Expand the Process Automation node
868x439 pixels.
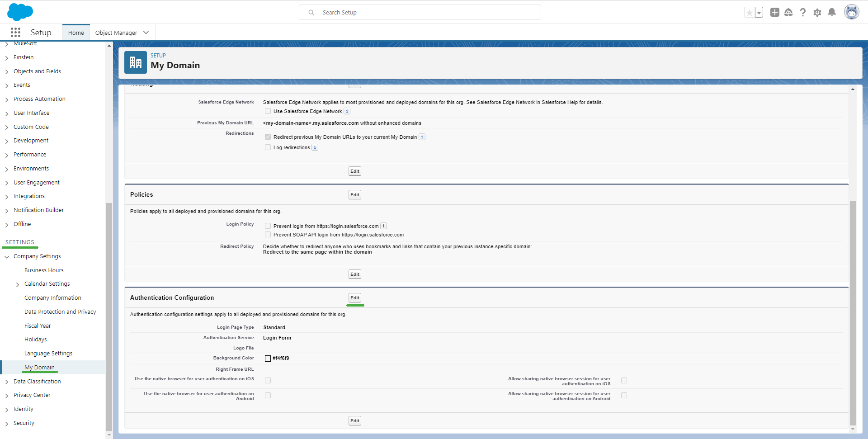(x=7, y=99)
